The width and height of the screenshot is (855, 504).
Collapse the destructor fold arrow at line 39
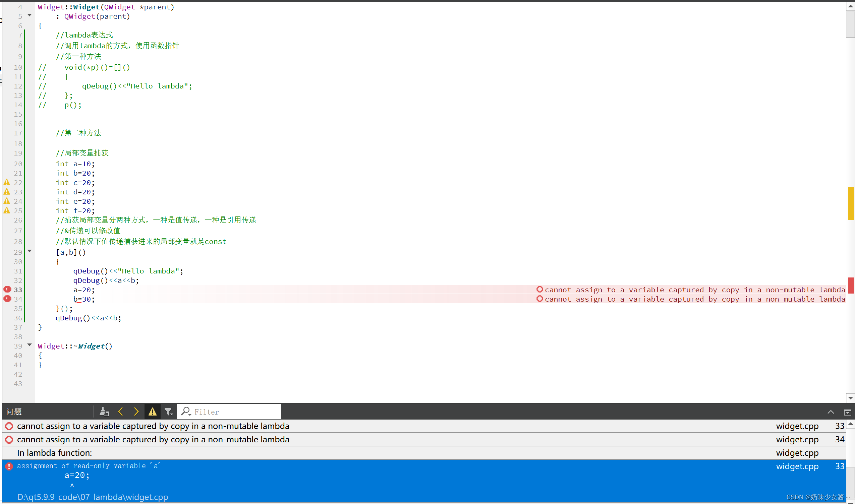click(x=30, y=345)
